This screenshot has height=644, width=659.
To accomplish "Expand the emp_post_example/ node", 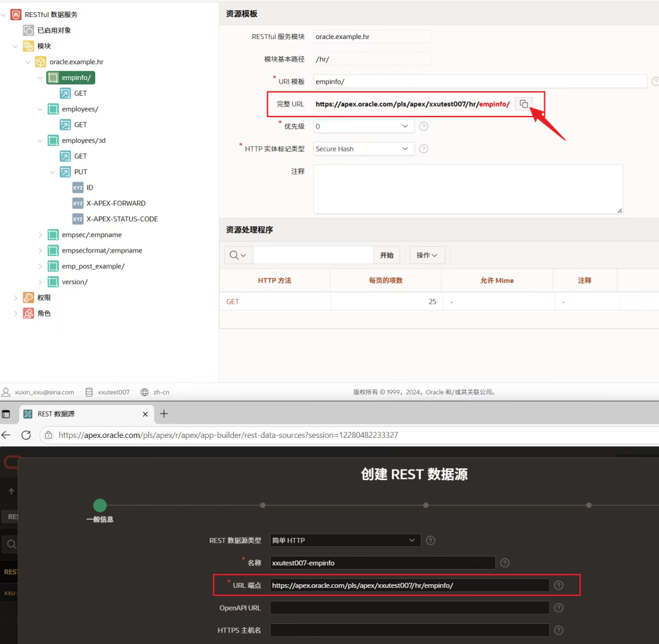I will 40,267.
